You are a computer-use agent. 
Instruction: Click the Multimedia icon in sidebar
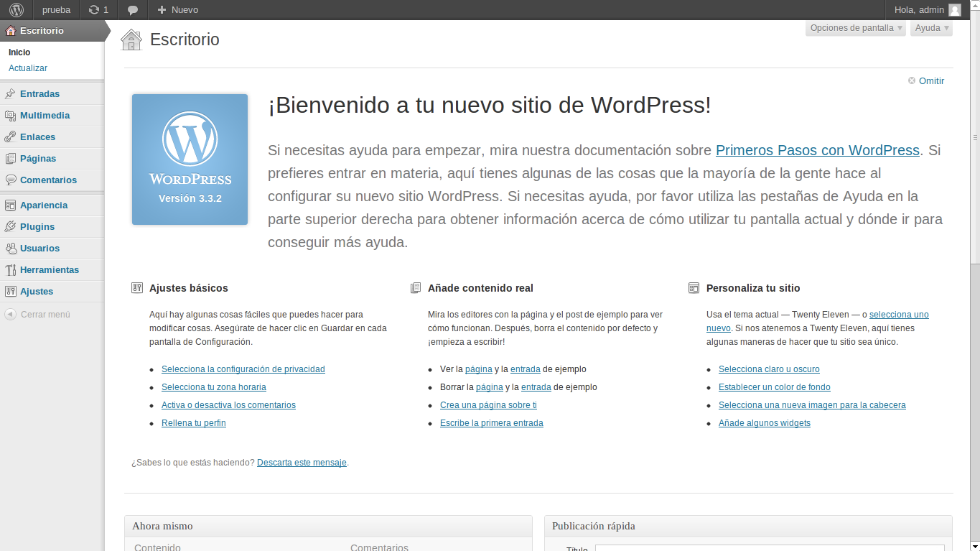[x=11, y=116]
